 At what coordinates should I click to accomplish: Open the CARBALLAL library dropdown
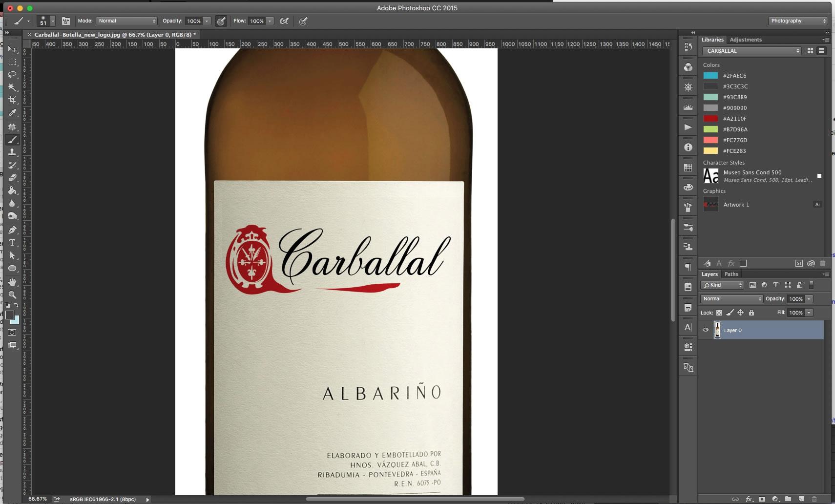coord(752,51)
